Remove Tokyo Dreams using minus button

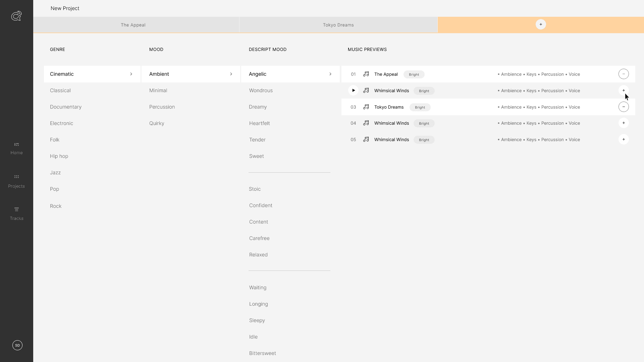click(624, 107)
